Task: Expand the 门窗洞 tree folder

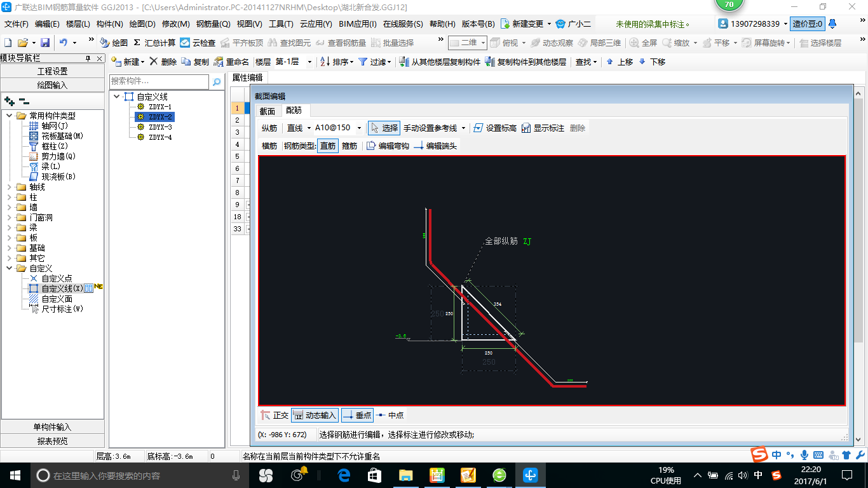Action: point(10,217)
